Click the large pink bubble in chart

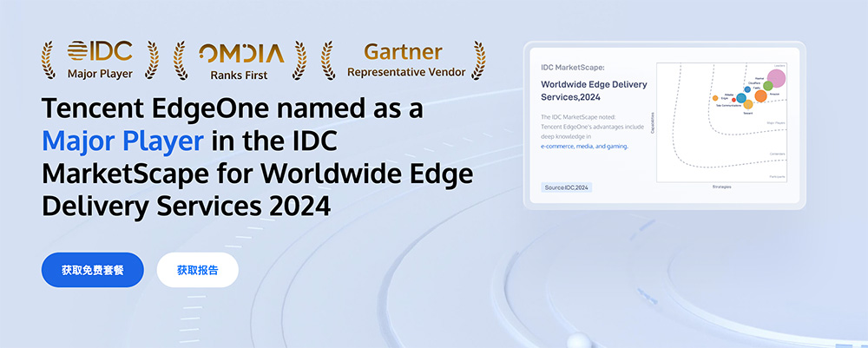click(x=776, y=79)
